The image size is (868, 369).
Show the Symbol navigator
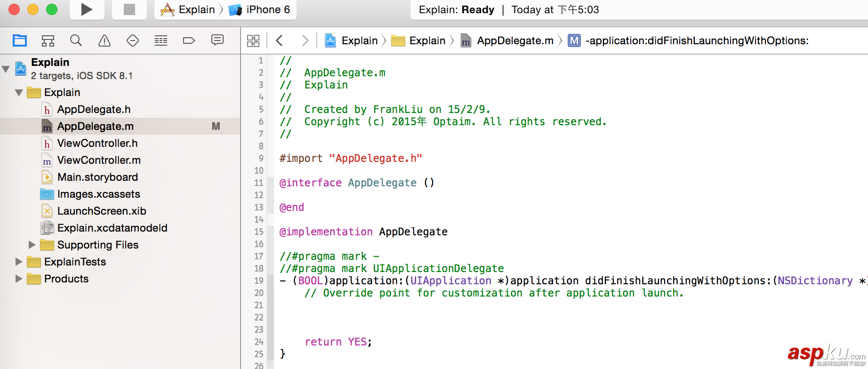(48, 41)
